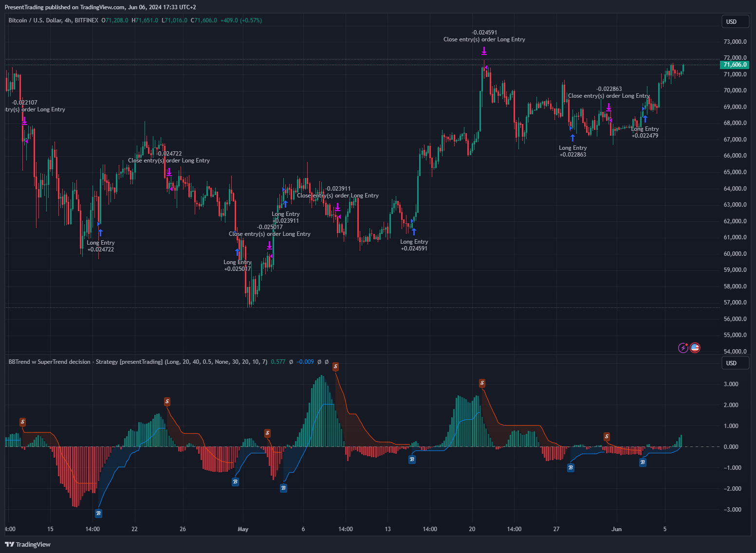Click the 'Bitcoin / U.S. Dollar, 4h, BITFINEX' symbol title
The image size is (756, 553).
[x=54, y=20]
